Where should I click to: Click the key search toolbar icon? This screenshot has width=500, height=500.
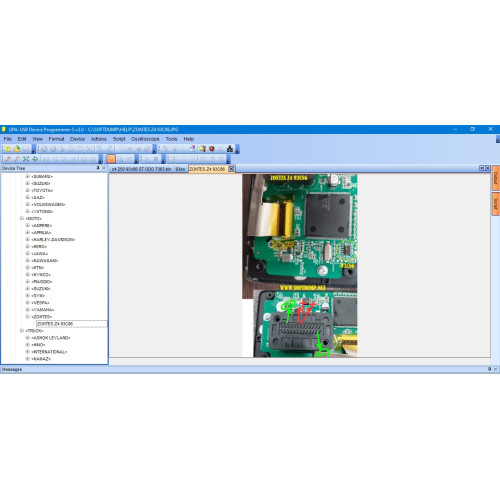click(202, 149)
